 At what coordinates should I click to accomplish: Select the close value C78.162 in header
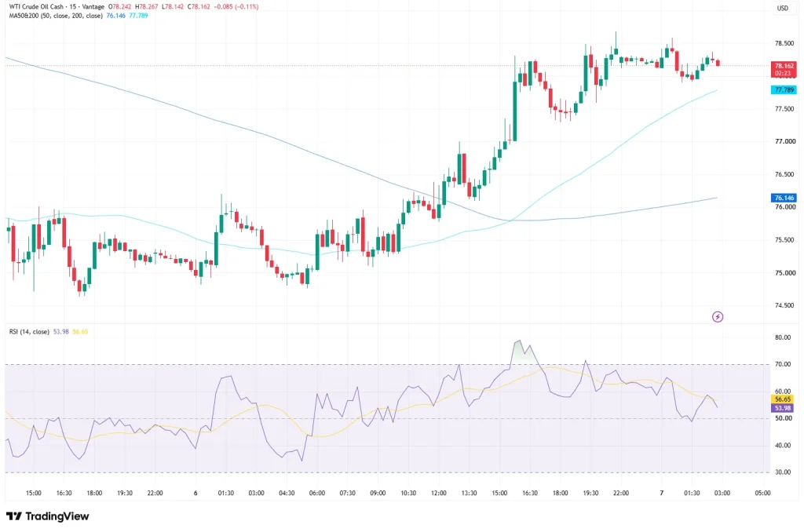tap(199, 6)
